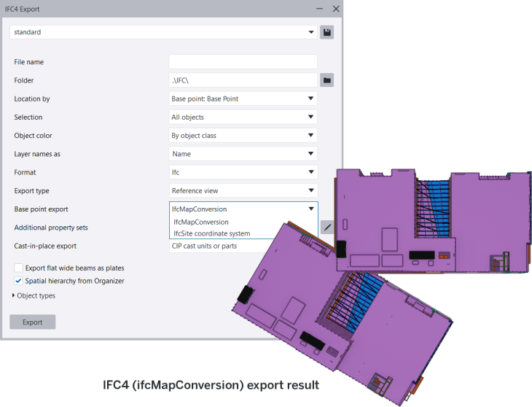Minimize the IFC4 Export dialog
The width and height of the screenshot is (532, 407).
(319, 9)
